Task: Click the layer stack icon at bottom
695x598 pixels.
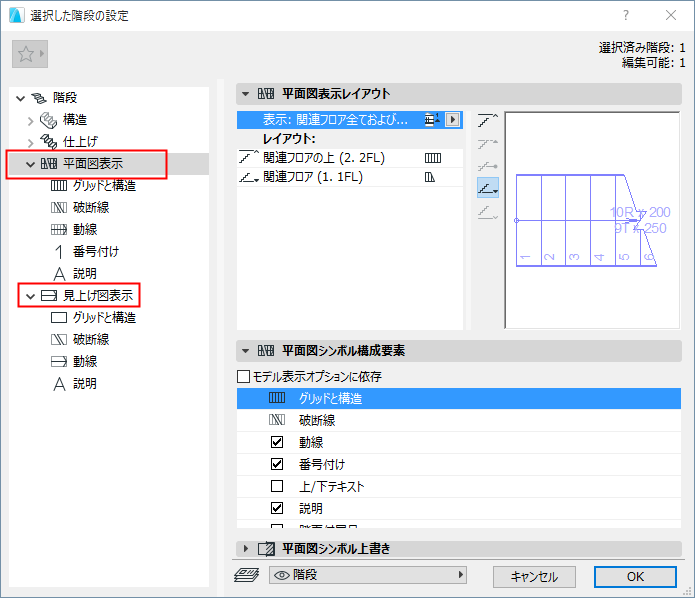Action: pyautogui.click(x=246, y=575)
